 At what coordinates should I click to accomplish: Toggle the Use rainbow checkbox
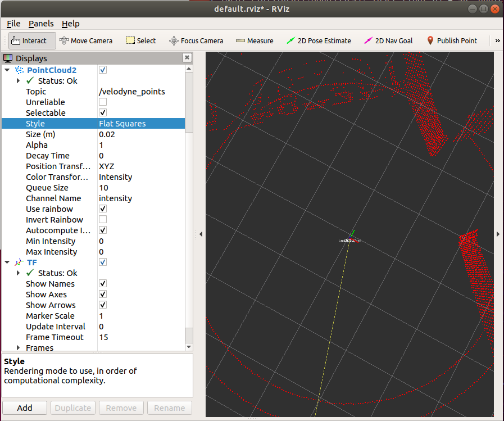[103, 209]
